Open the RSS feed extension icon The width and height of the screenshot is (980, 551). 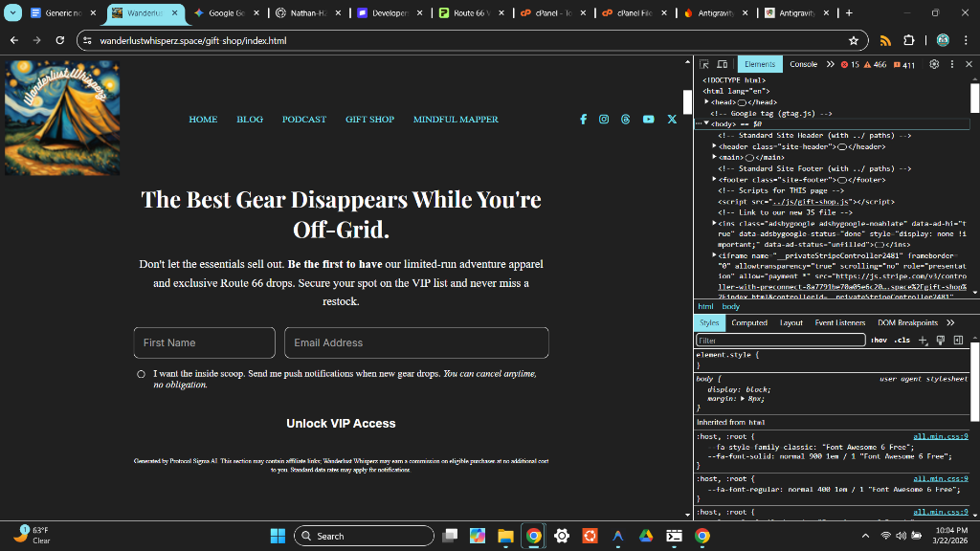point(885,41)
